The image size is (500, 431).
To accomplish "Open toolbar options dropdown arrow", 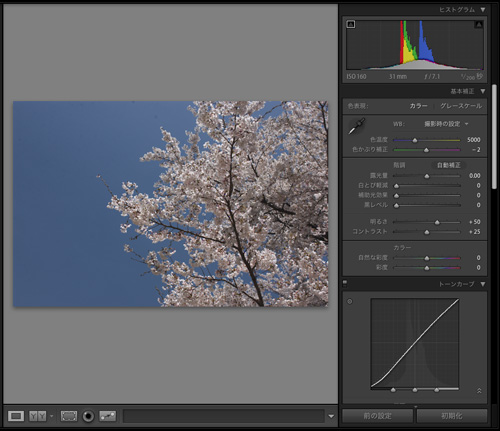I will click(x=331, y=416).
